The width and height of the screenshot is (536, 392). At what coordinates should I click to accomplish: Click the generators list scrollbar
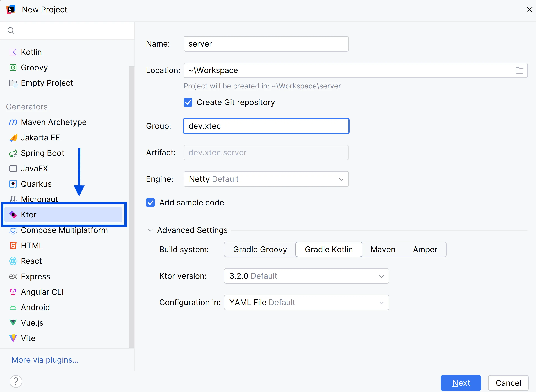tap(131, 206)
